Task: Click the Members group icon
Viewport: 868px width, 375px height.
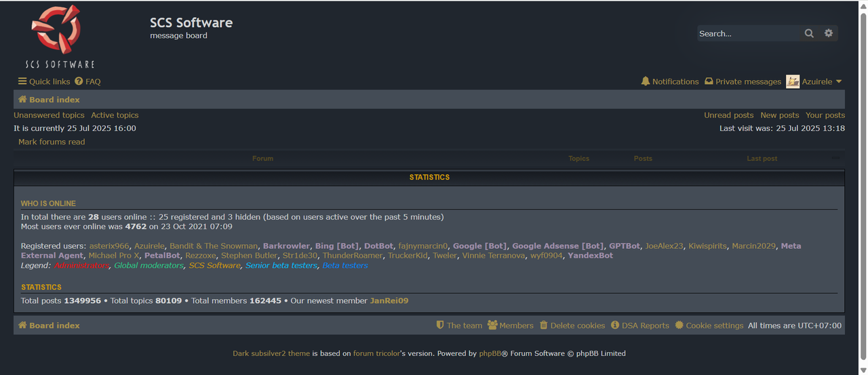Action: (492, 325)
